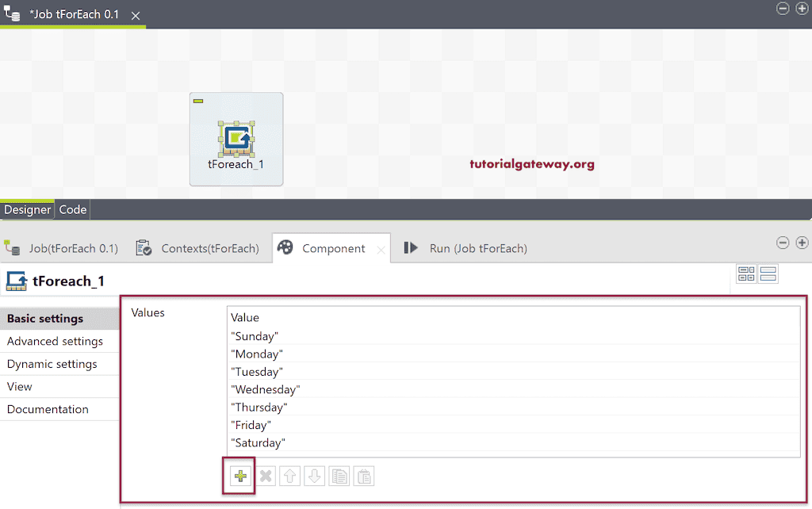This screenshot has width=812, height=509.
Task: Click the up arrow to move value up
Action: pos(289,476)
